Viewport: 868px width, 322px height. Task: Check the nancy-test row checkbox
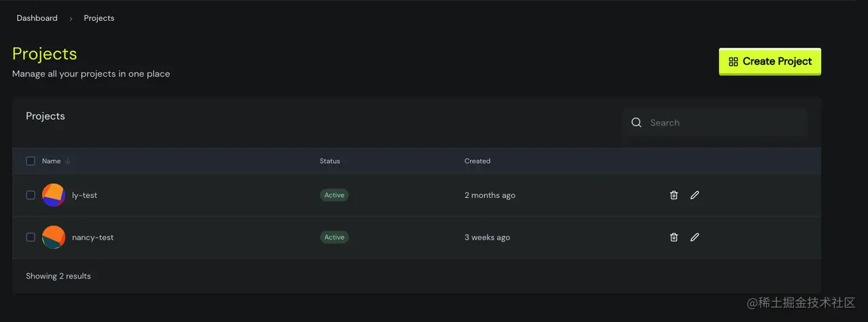(x=31, y=237)
